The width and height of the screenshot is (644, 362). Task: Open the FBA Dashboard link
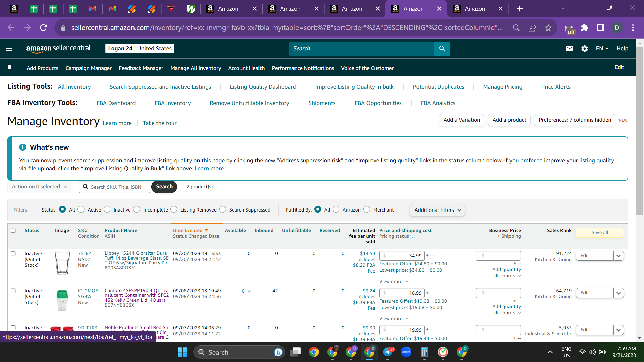[116, 103]
